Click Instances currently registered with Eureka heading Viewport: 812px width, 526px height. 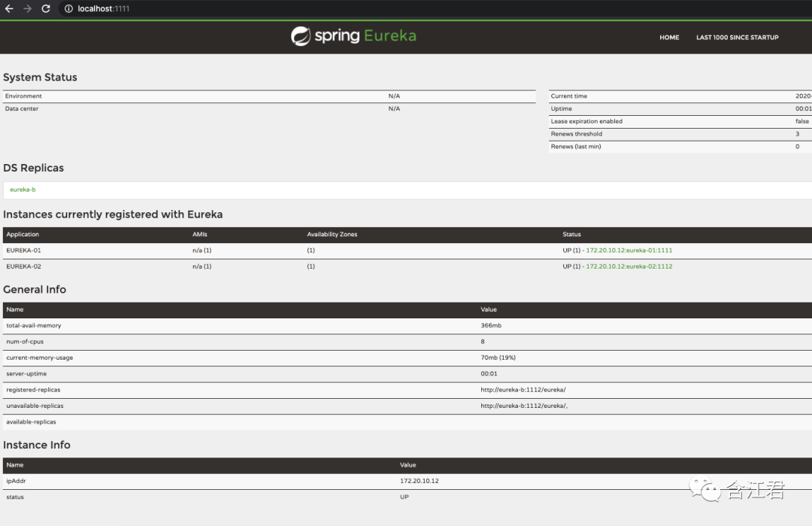pos(113,214)
